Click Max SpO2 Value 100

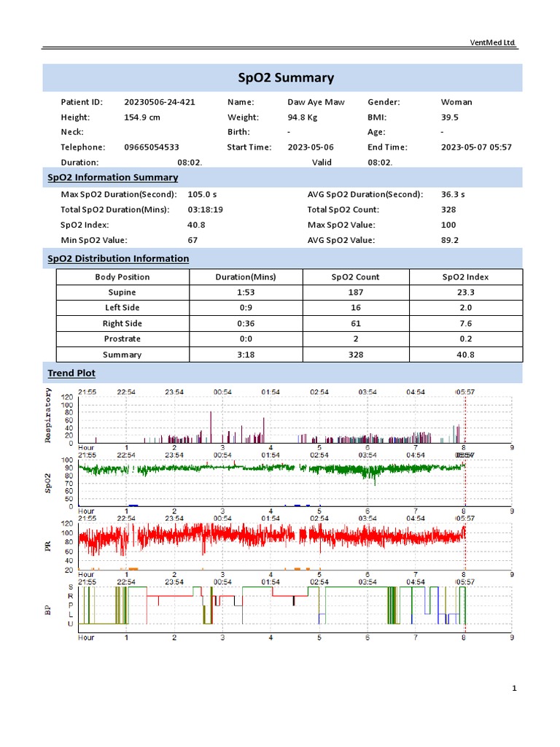pos(448,225)
